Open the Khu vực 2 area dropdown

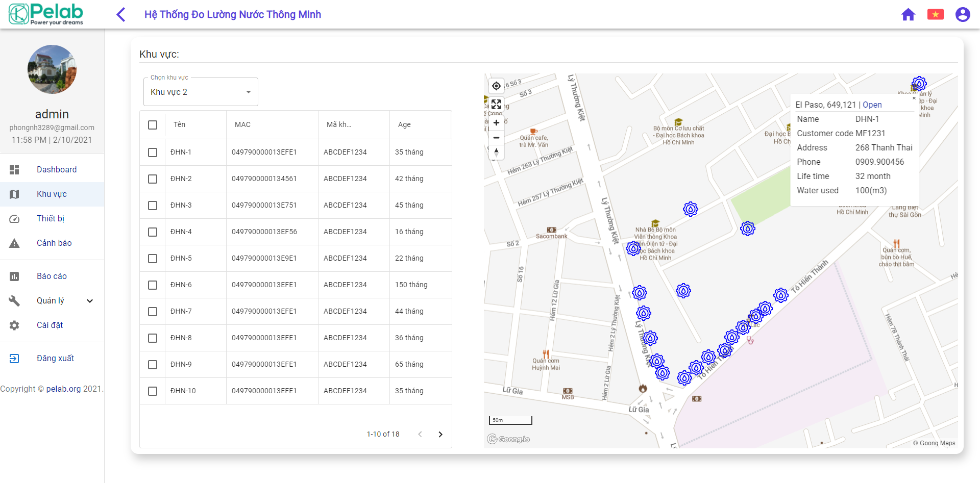(x=201, y=92)
